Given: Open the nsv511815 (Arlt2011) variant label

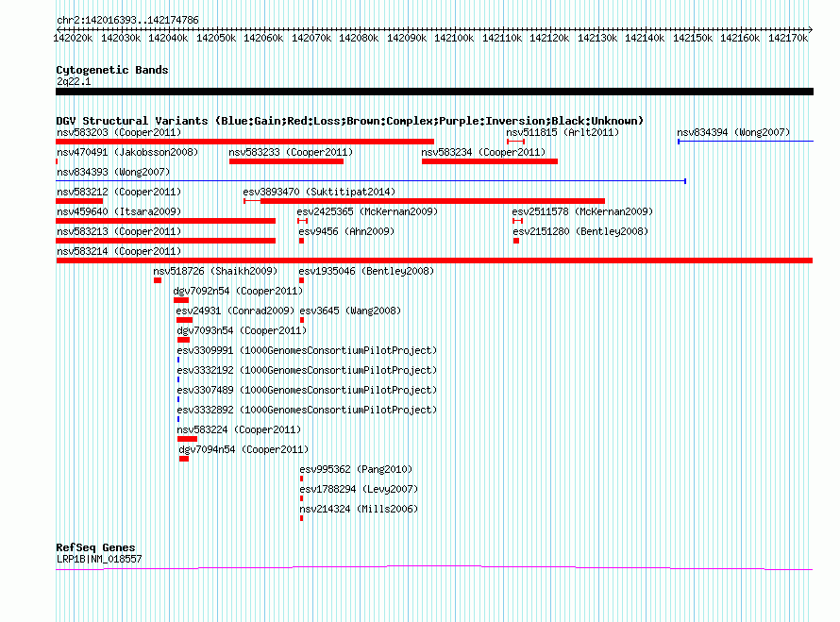Looking at the screenshot, I should click(x=563, y=132).
